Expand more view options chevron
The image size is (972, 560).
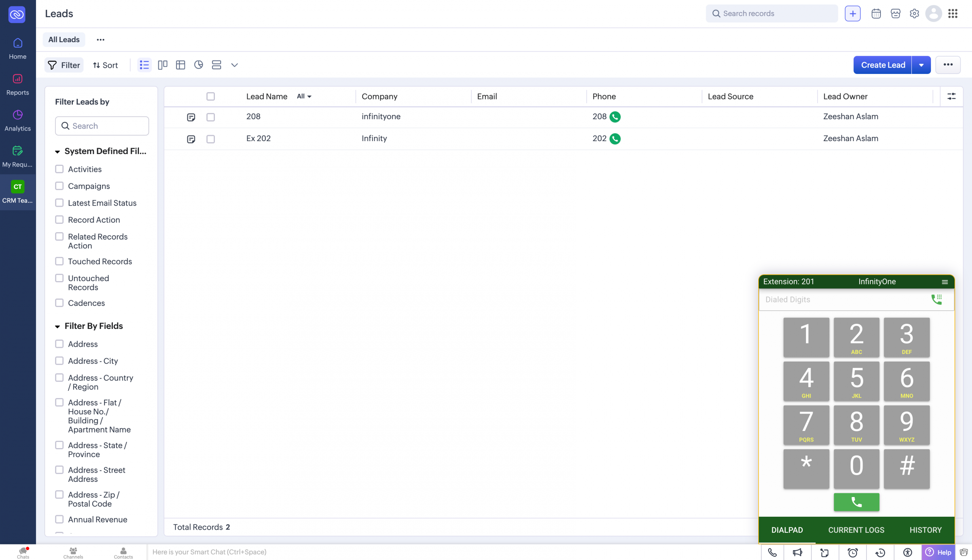pyautogui.click(x=234, y=65)
